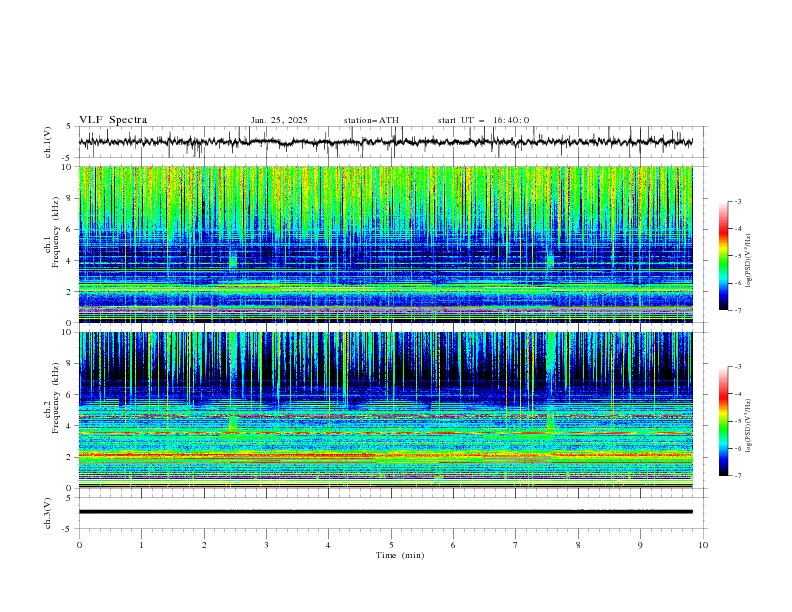Click the "9" tick on the Time axis
The height and width of the screenshot is (612, 792).
pos(640,545)
